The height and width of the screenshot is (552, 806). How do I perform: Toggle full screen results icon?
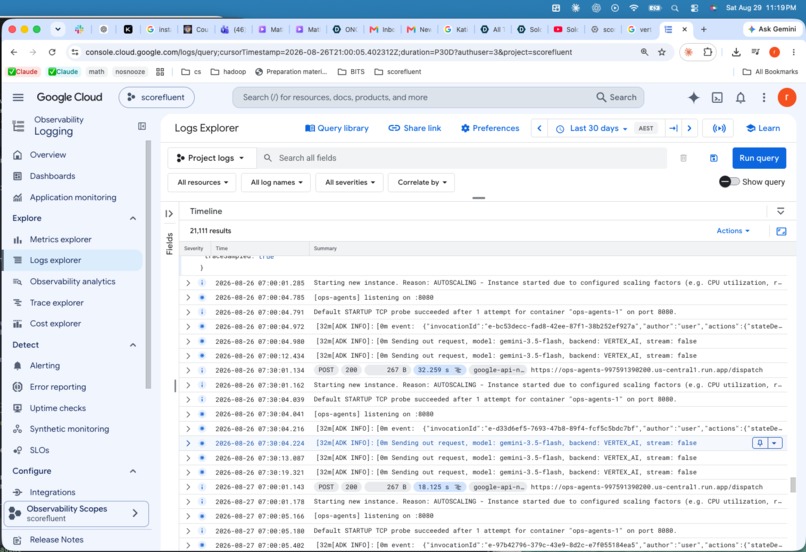(781, 231)
